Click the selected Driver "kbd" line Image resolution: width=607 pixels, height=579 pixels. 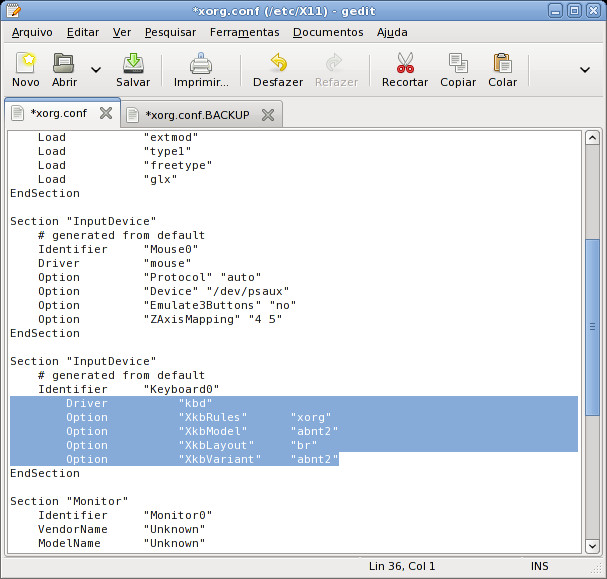139,403
